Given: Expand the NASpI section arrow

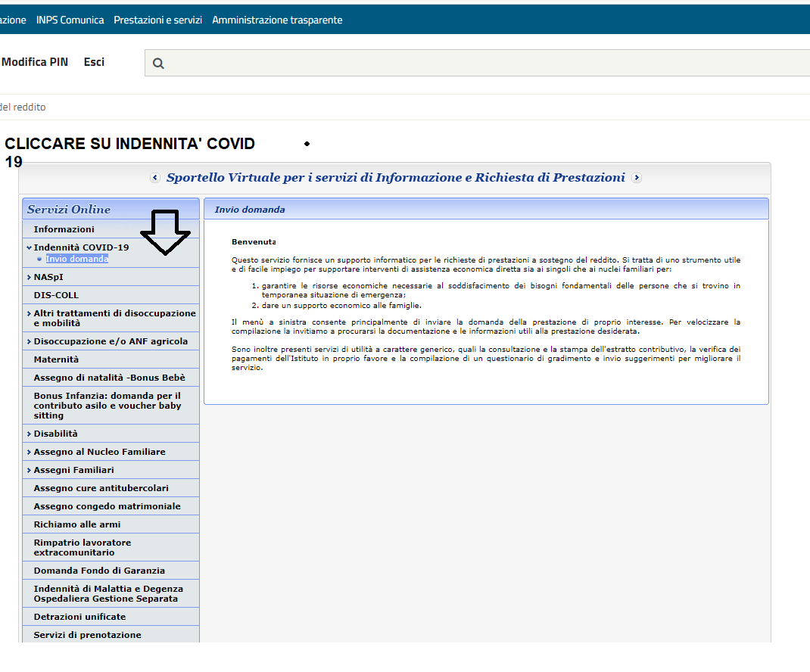Looking at the screenshot, I should pos(29,278).
